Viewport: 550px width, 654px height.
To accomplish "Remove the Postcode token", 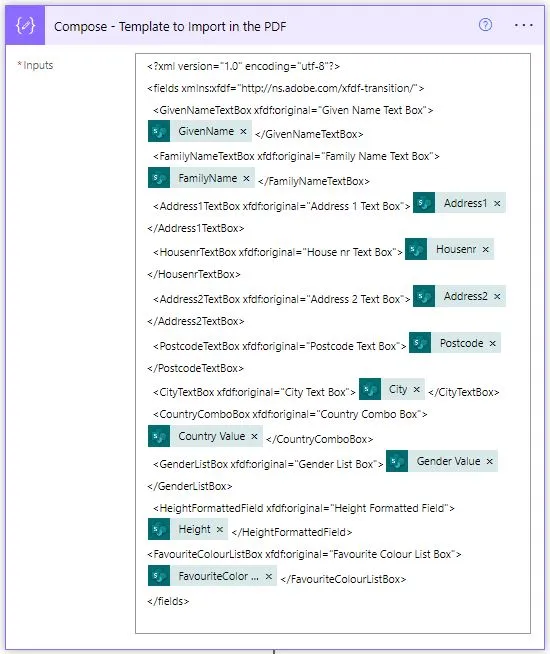I will 492,343.
